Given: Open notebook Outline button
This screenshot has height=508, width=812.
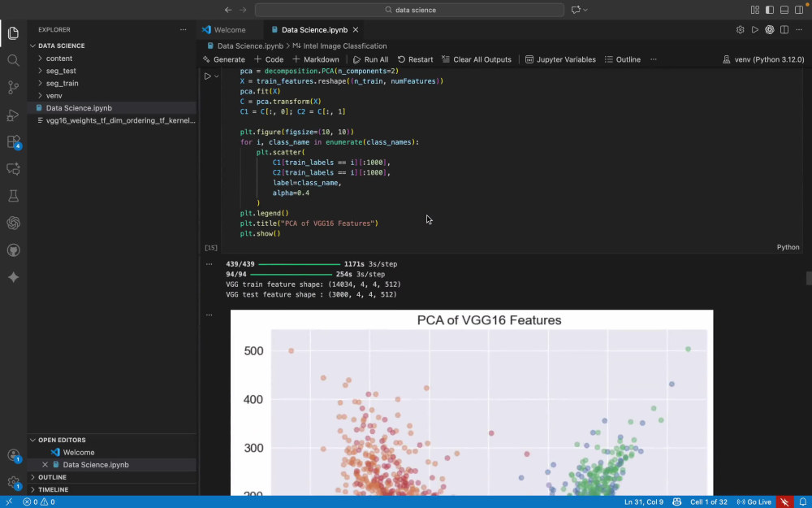Looking at the screenshot, I should pyautogui.click(x=623, y=59).
